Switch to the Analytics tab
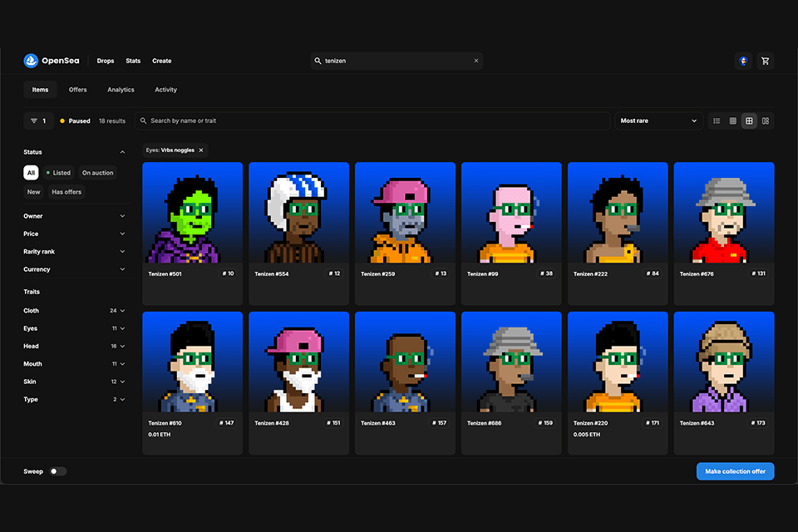 (x=121, y=90)
